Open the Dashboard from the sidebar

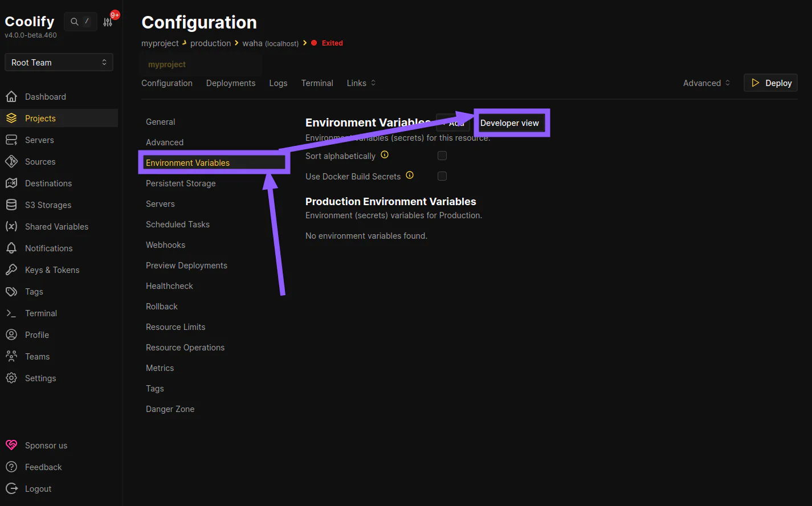point(45,96)
